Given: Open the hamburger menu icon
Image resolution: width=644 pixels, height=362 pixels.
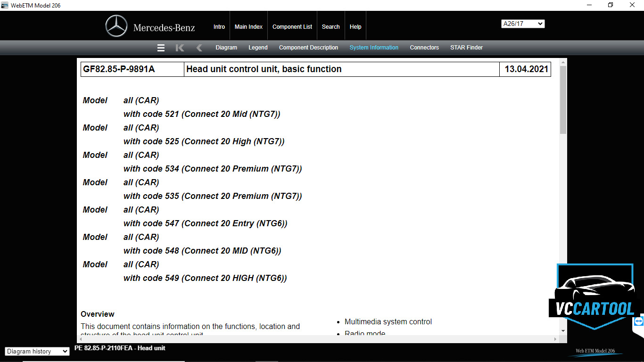Looking at the screenshot, I should (161, 47).
